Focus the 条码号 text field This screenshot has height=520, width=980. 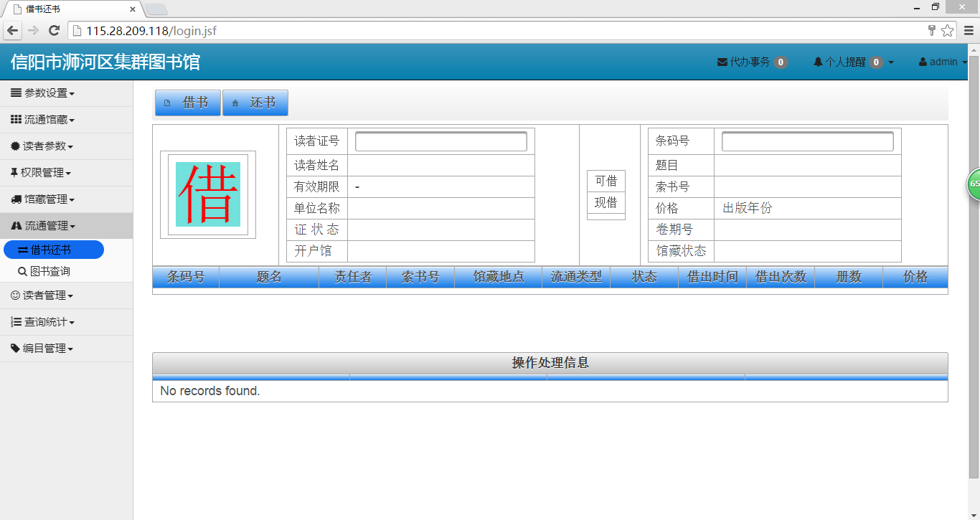[x=807, y=141]
